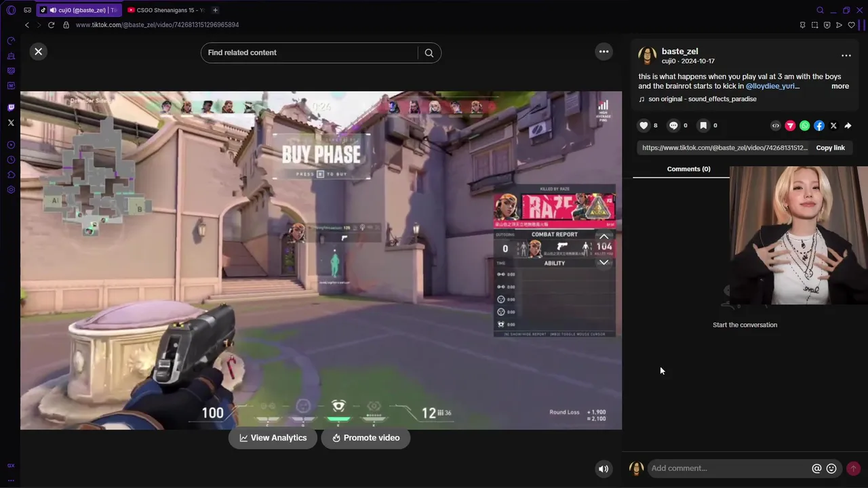
Task: Open the player play icon in toolbar
Action: [839, 25]
